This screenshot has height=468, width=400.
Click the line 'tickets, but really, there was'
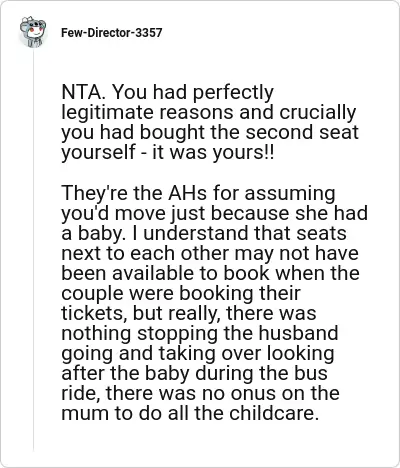click(189, 313)
